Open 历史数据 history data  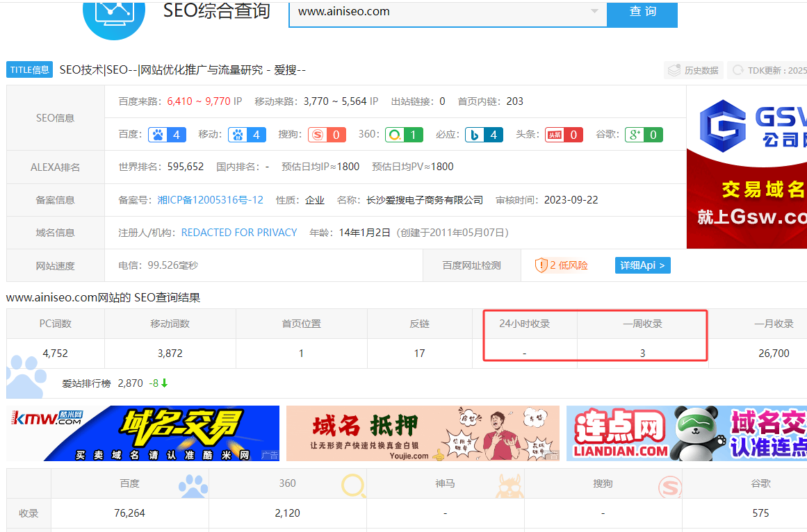[x=693, y=70]
